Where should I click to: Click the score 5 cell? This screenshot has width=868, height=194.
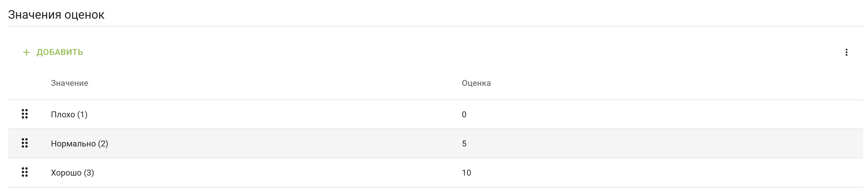pyautogui.click(x=464, y=143)
